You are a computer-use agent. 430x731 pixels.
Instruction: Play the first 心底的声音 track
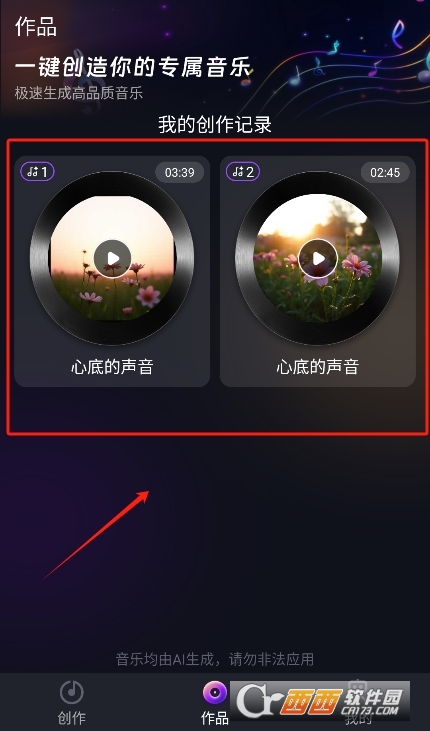click(x=112, y=258)
